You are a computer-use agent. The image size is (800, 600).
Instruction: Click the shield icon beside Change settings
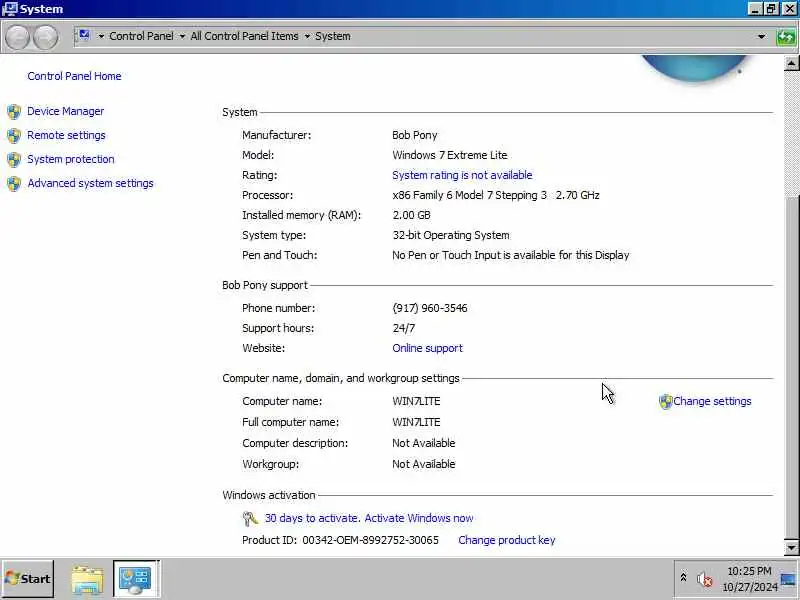(x=665, y=402)
